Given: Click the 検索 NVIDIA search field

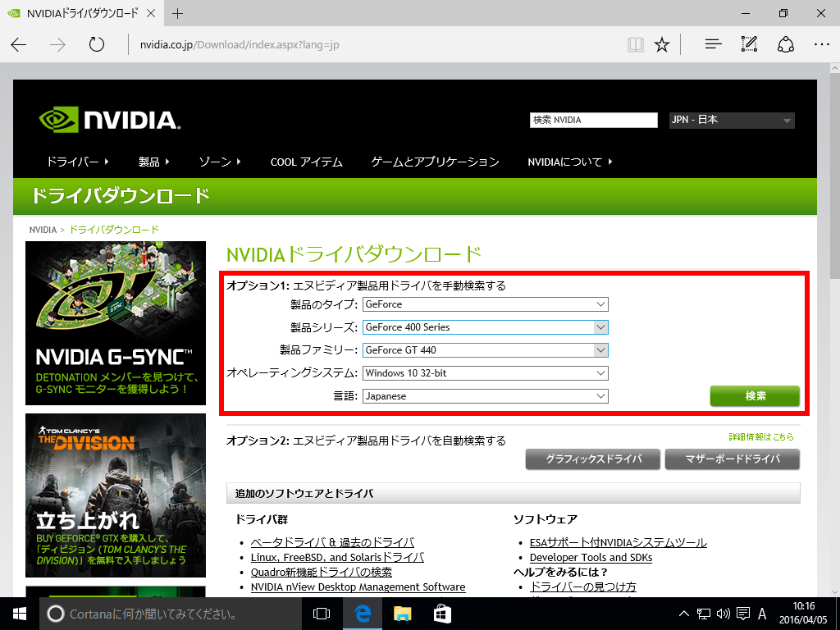Looking at the screenshot, I should tap(594, 121).
